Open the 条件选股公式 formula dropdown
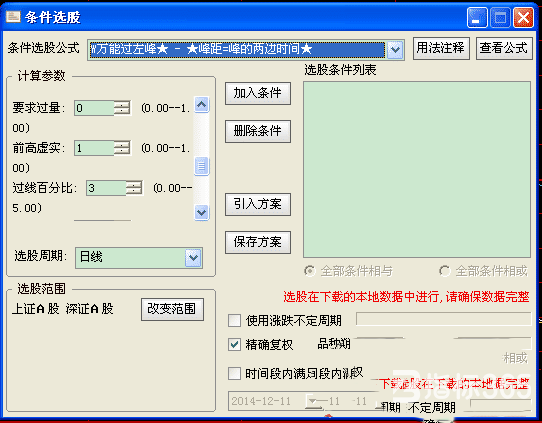 [x=395, y=50]
